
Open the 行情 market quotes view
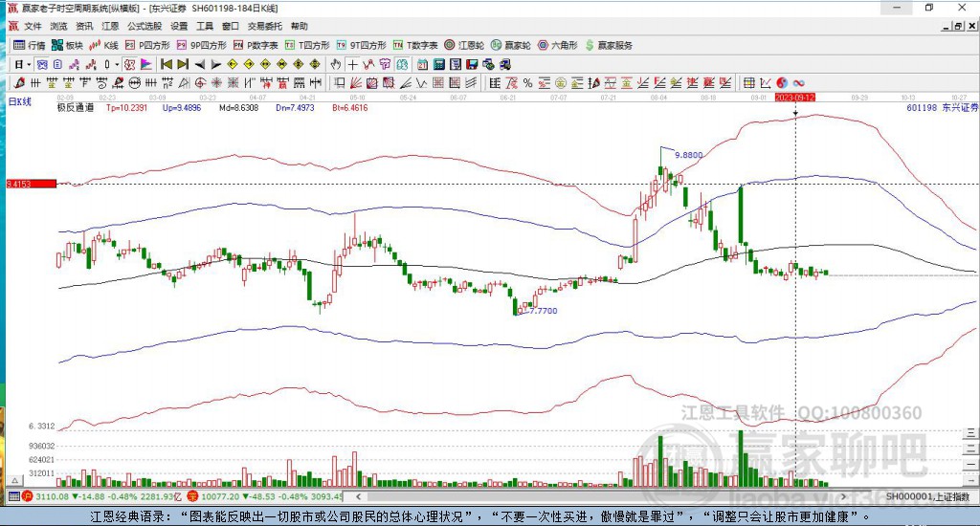(30, 45)
